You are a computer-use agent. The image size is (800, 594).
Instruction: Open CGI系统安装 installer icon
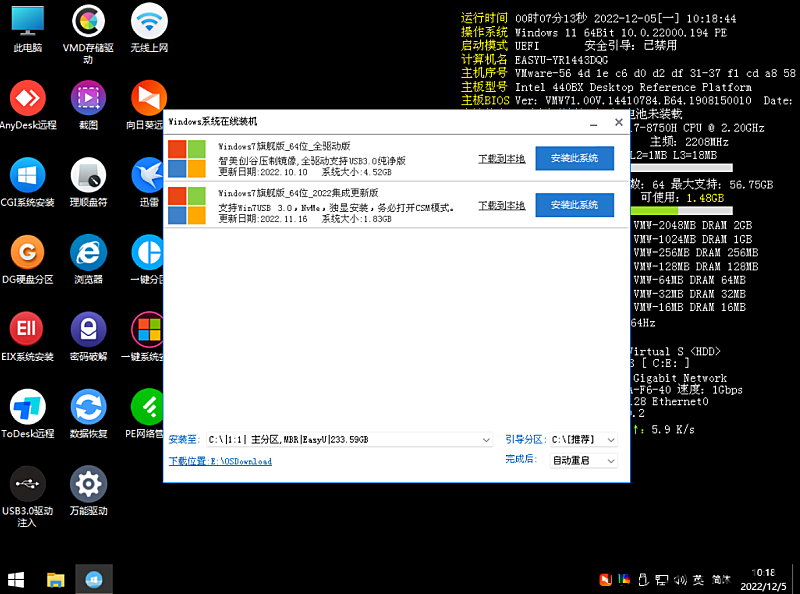click(27, 175)
